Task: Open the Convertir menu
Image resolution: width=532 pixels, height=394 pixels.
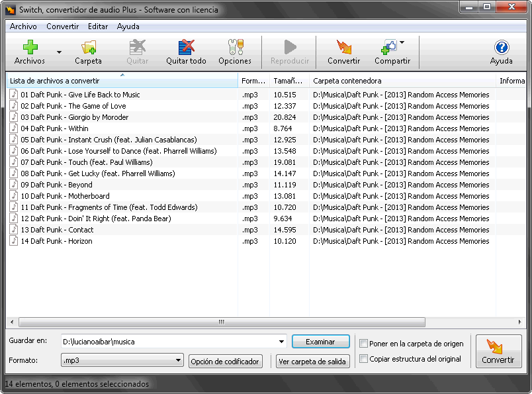Action: point(62,26)
